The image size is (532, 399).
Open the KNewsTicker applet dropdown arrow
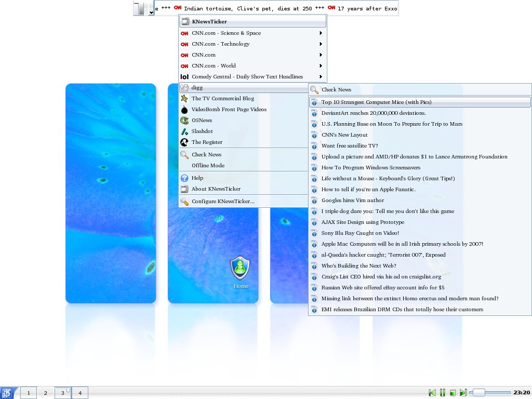click(x=151, y=12)
